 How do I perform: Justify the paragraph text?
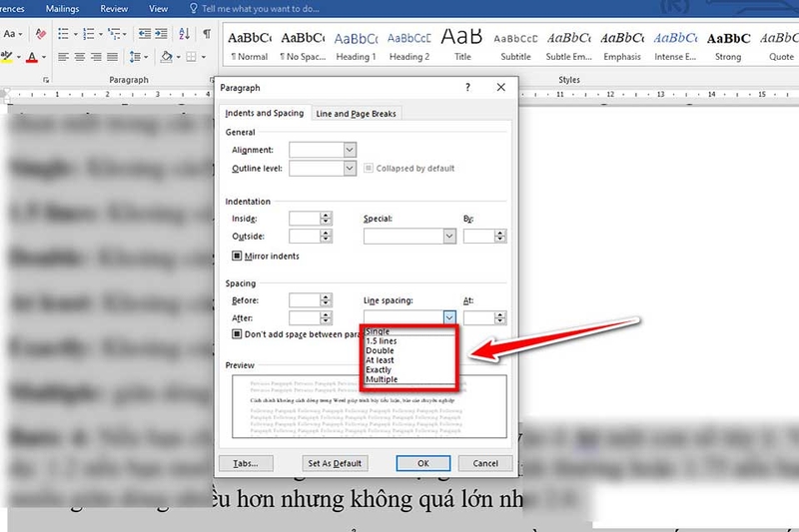click(113, 57)
